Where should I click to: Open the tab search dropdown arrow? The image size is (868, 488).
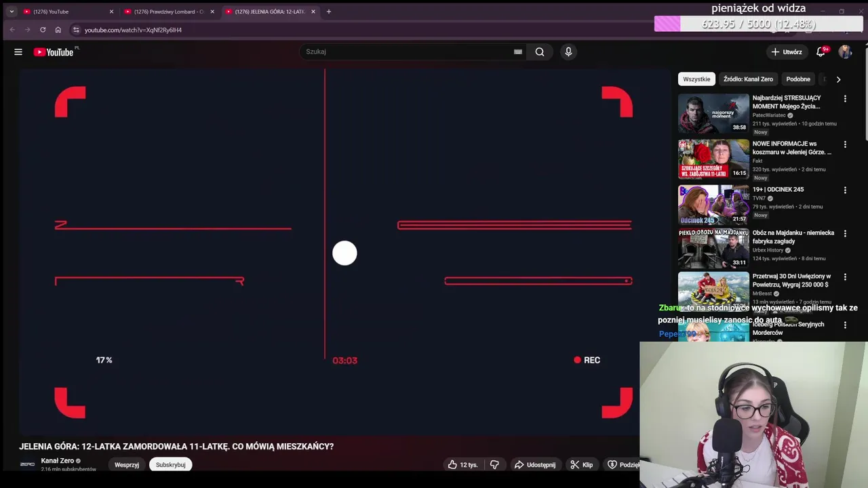[x=12, y=12]
